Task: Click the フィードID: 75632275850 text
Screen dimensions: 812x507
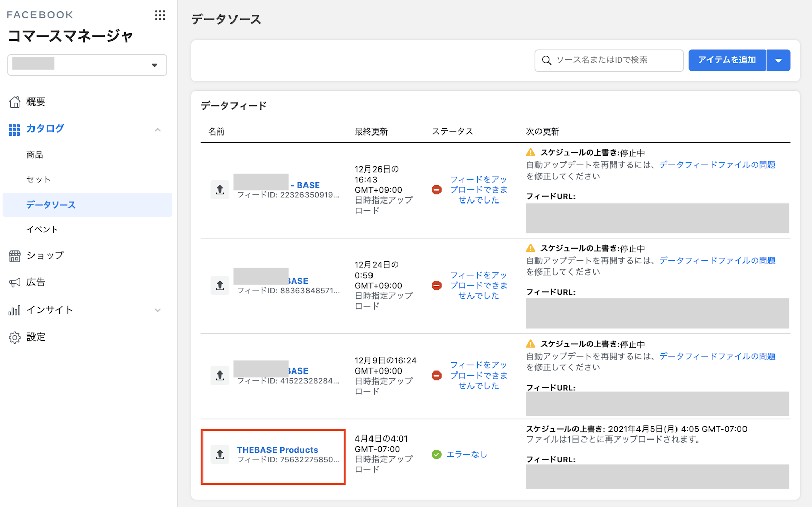Action: (288, 460)
